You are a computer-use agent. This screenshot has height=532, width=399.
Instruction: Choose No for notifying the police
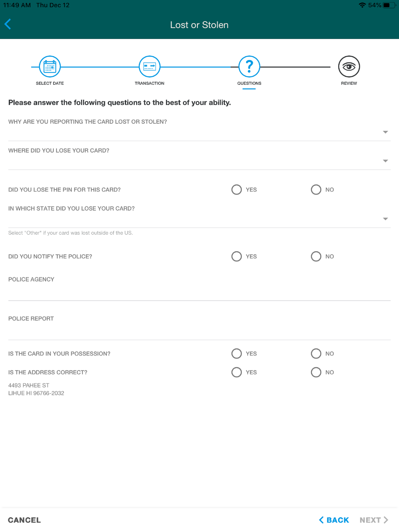pyautogui.click(x=316, y=256)
